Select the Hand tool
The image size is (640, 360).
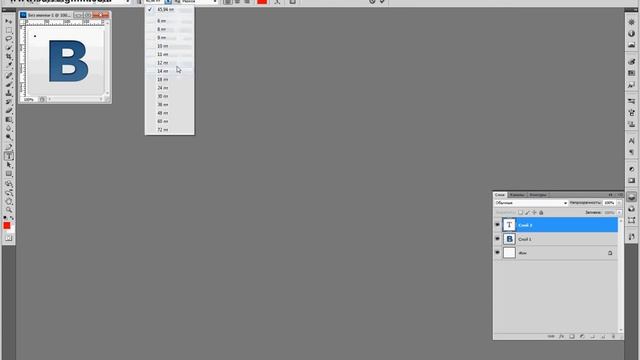coord(9,201)
